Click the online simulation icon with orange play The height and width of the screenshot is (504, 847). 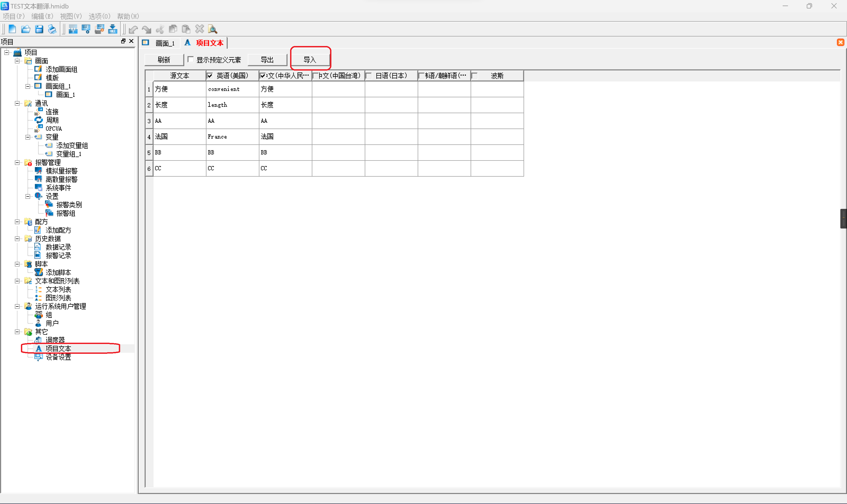click(x=99, y=29)
